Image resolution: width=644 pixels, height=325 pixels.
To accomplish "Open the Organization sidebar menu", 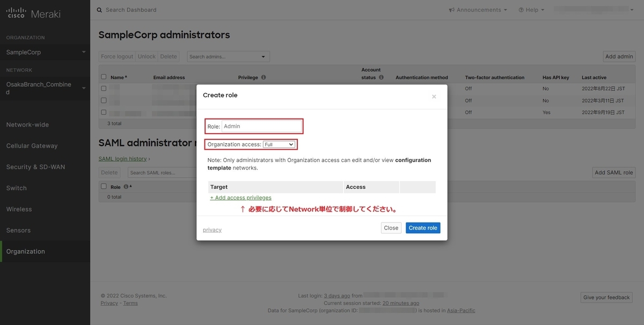I will pos(45,252).
